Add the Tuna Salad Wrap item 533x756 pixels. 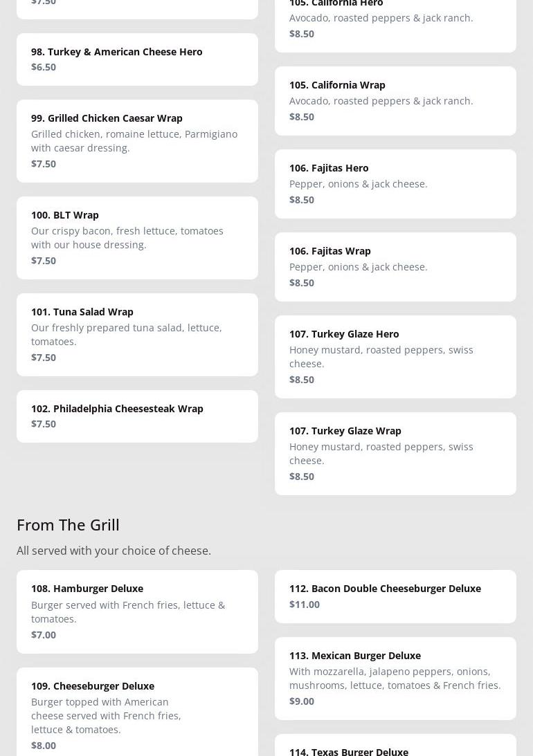point(137,334)
